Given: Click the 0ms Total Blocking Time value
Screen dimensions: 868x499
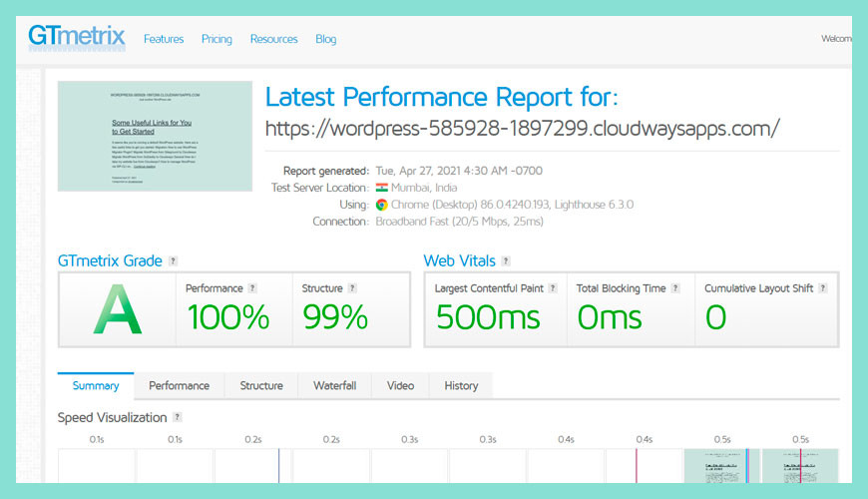Looking at the screenshot, I should [610, 317].
